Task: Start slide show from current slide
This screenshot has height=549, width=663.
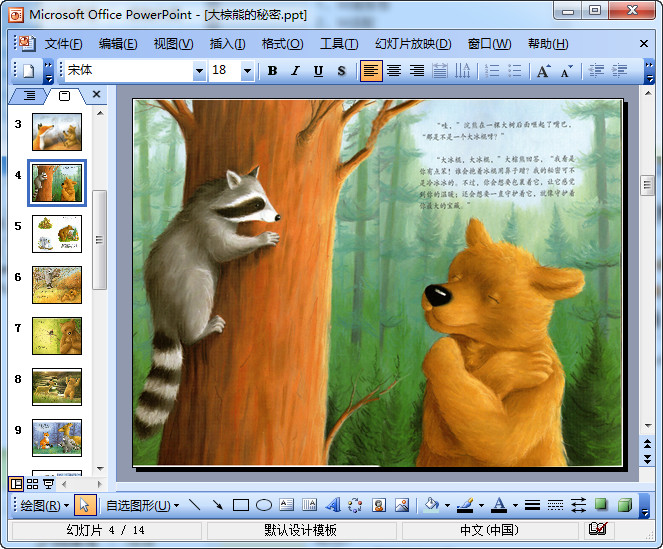Action: pyautogui.click(x=49, y=484)
